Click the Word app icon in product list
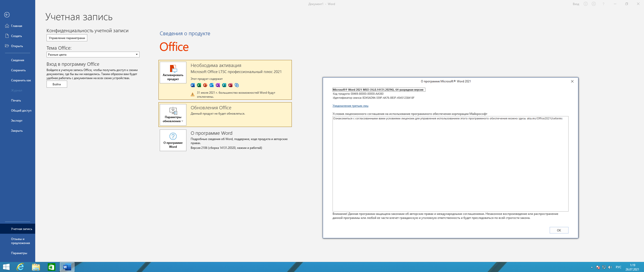This screenshot has height=272, width=644. coord(193,85)
